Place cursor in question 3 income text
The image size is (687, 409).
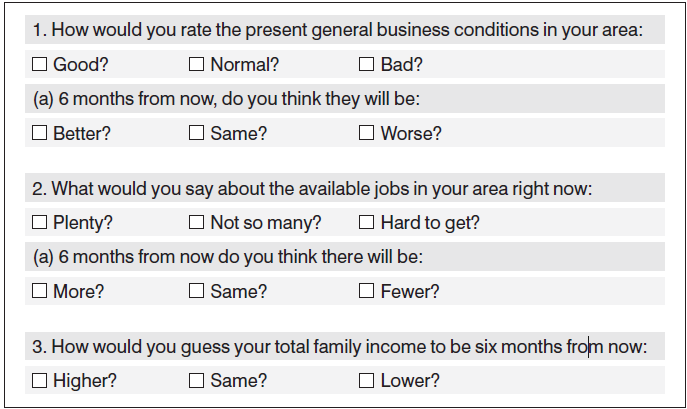point(340,347)
